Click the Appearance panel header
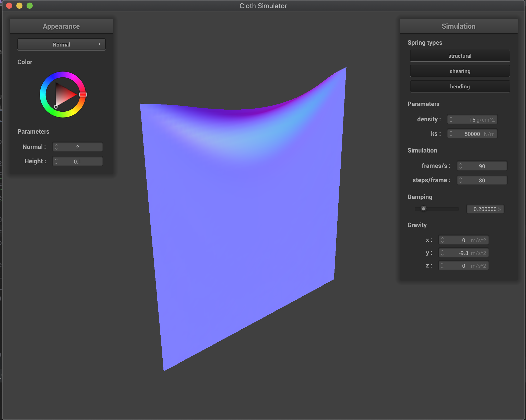 click(61, 26)
